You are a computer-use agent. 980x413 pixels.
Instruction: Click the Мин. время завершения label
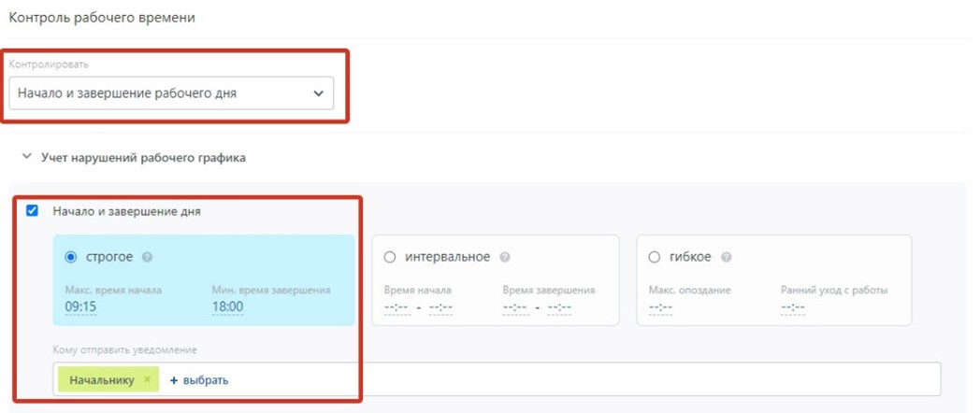(x=270, y=290)
